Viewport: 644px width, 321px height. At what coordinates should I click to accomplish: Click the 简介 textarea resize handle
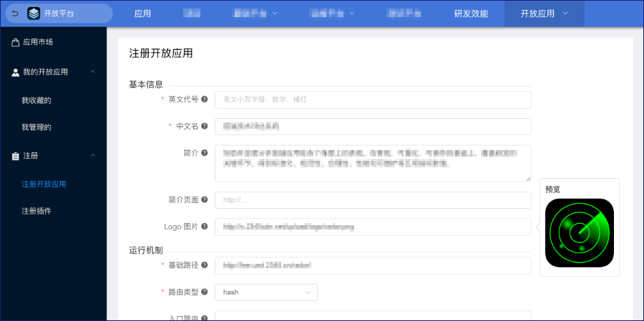[x=528, y=179]
